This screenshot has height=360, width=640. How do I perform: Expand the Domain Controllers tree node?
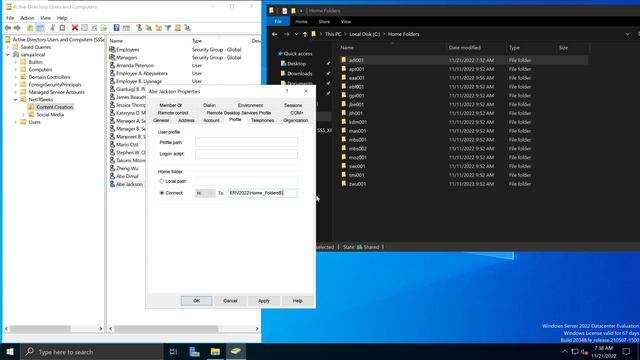tap(16, 77)
